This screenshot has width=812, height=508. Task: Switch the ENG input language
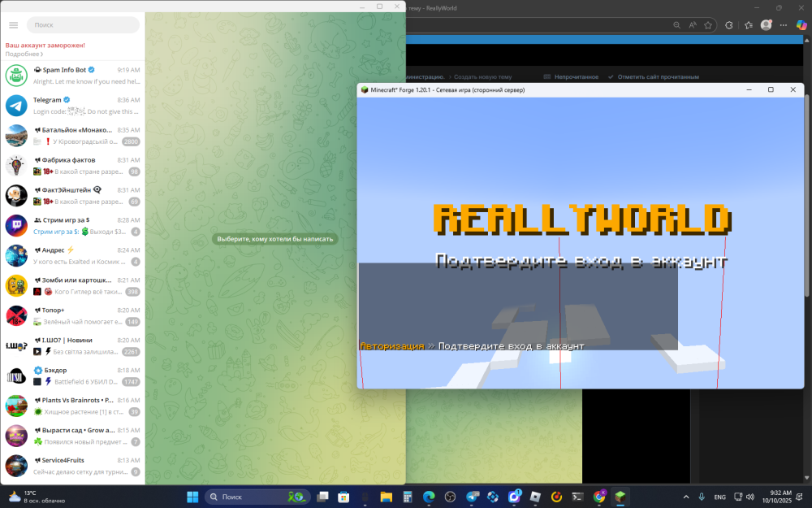coord(719,497)
